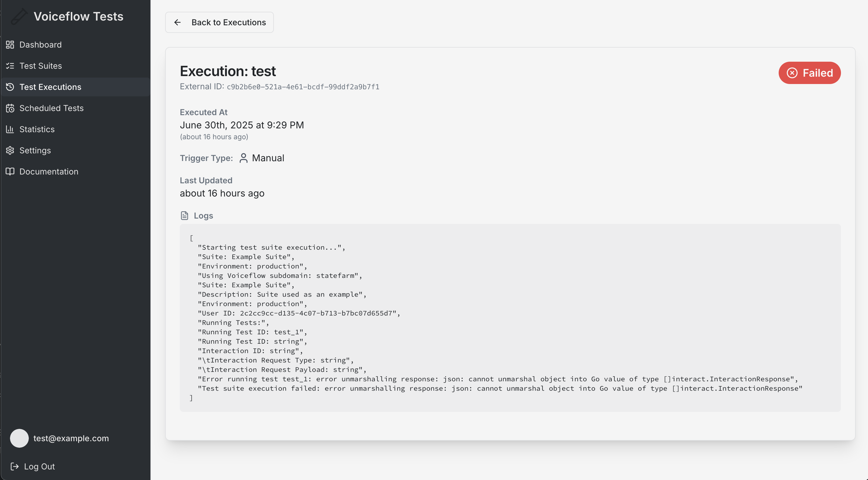
Task: Go to Test Suites
Action: (x=76, y=66)
